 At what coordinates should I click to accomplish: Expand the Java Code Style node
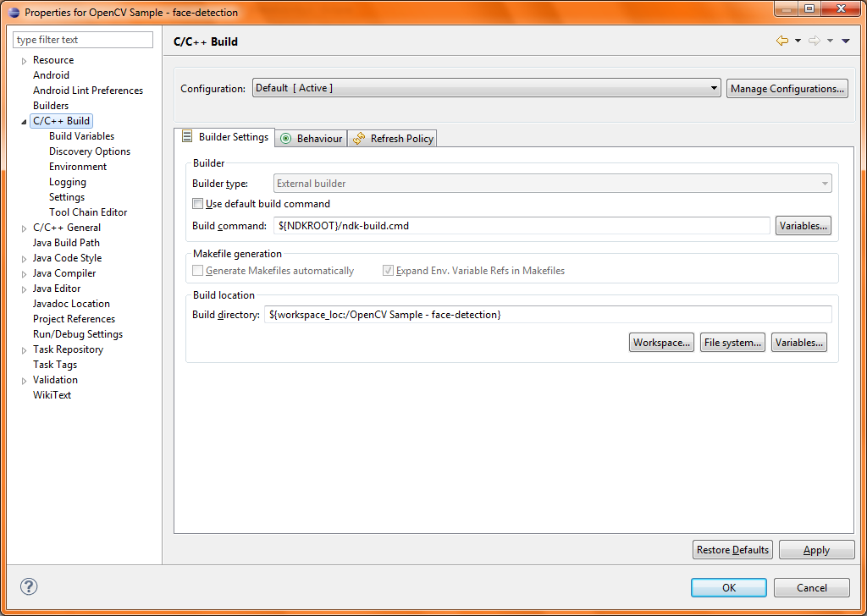click(24, 259)
